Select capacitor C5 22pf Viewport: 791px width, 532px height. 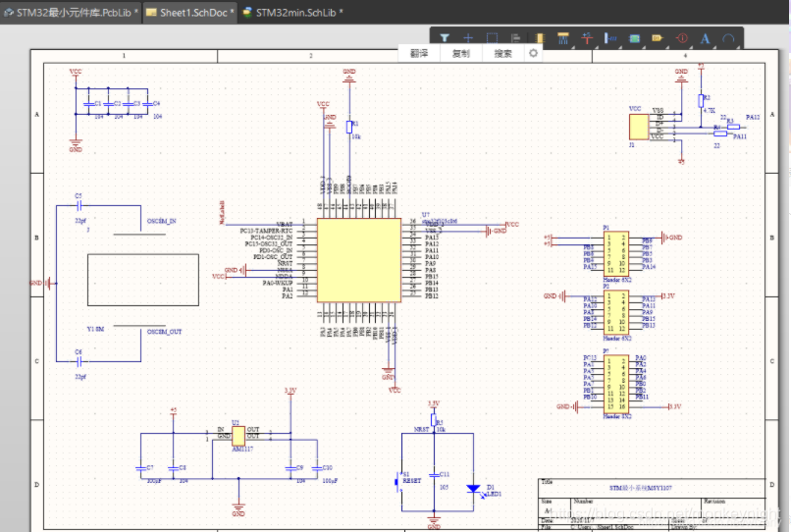[x=79, y=205]
